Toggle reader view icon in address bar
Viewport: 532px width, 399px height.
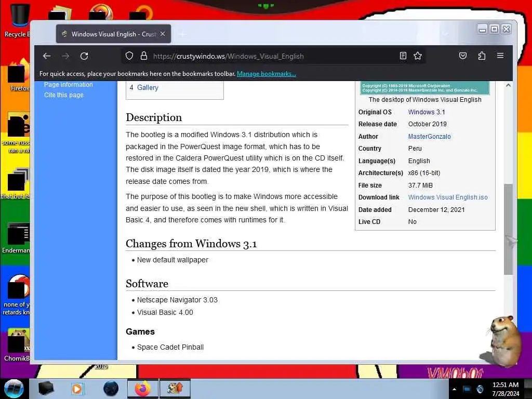[403, 56]
